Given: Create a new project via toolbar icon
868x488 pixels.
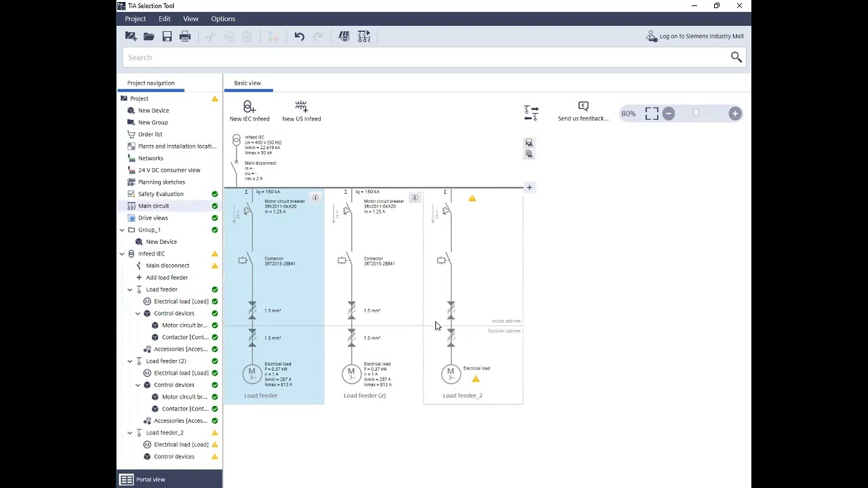Looking at the screenshot, I should coord(131,37).
